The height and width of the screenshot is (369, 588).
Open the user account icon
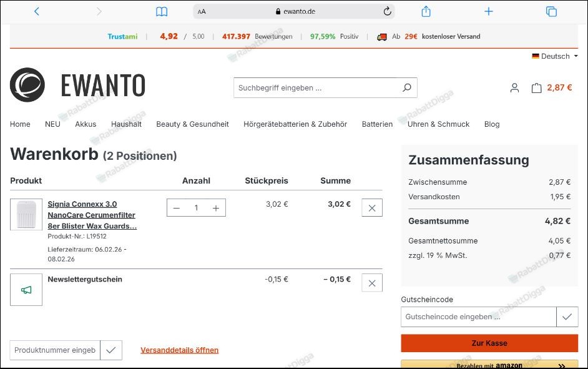pos(514,88)
